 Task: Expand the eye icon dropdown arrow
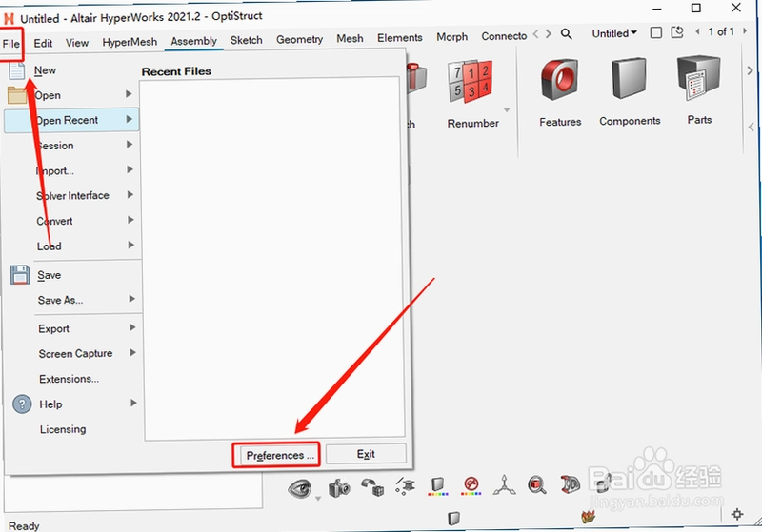point(318,499)
